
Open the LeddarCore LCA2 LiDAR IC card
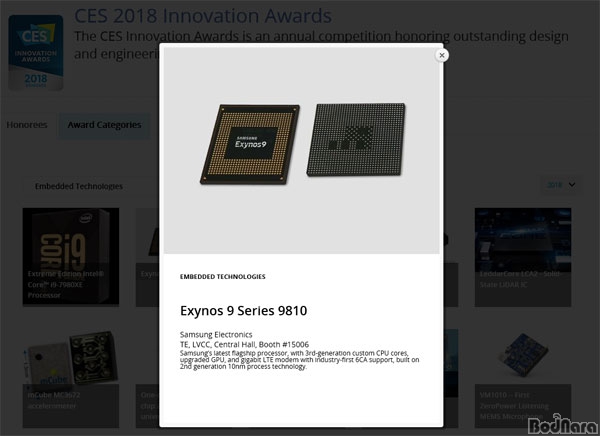pos(523,257)
